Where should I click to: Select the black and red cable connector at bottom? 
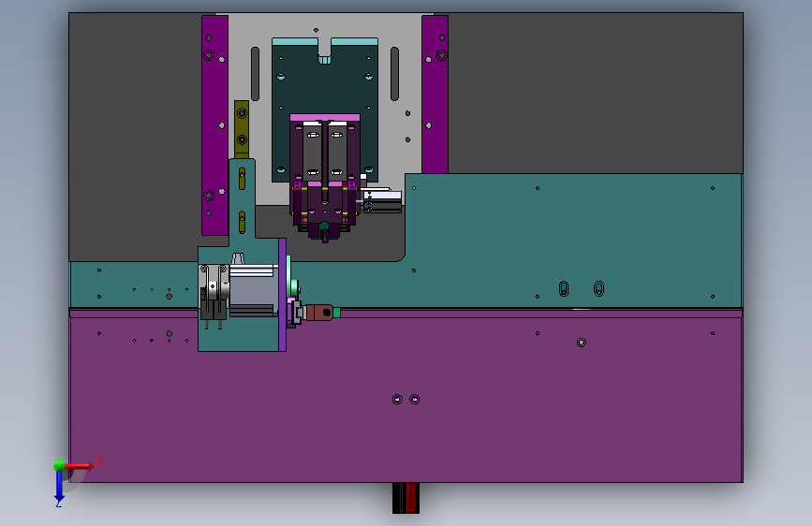pyautogui.click(x=406, y=498)
